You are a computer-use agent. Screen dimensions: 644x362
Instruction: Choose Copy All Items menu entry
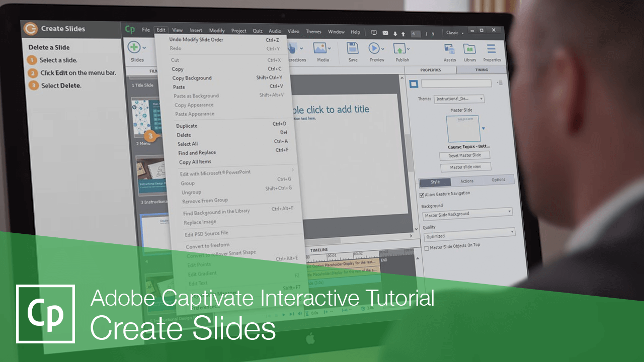pyautogui.click(x=195, y=161)
